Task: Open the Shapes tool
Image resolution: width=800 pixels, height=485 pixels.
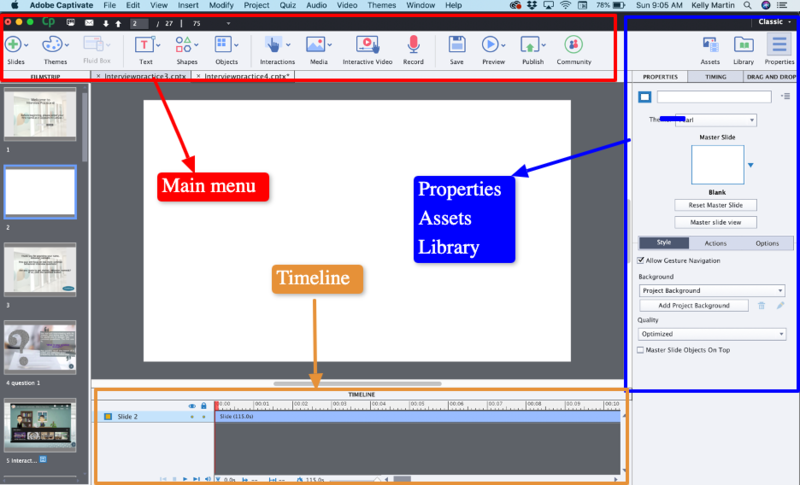Action: (x=186, y=44)
